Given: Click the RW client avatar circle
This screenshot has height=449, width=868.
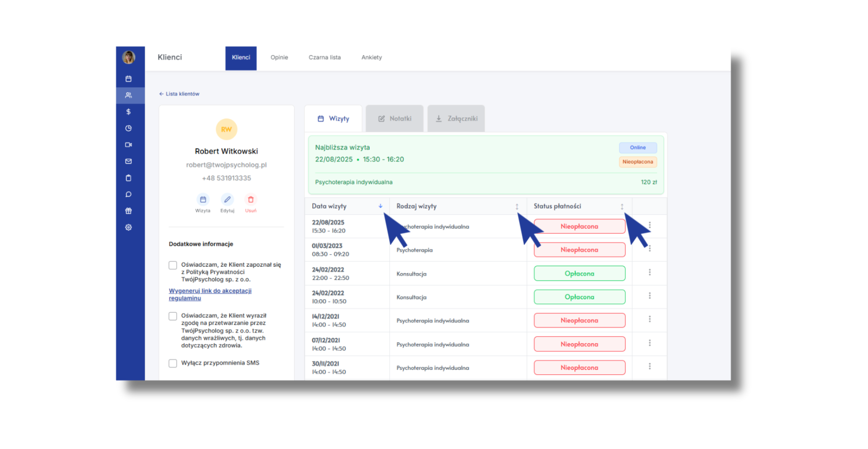Looking at the screenshot, I should pos(226,129).
